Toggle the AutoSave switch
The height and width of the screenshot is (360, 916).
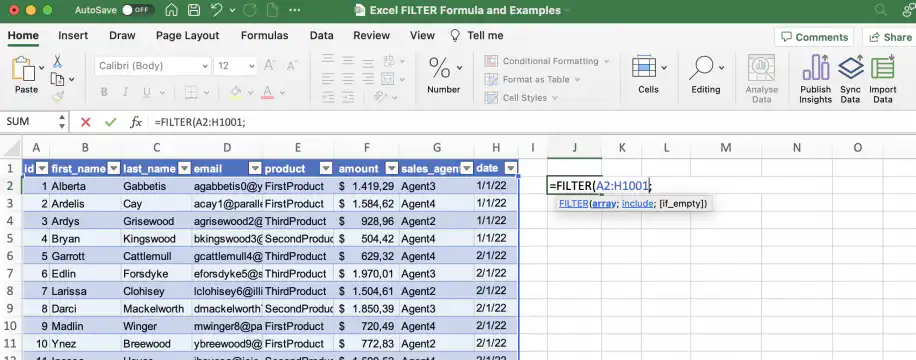pos(138,11)
